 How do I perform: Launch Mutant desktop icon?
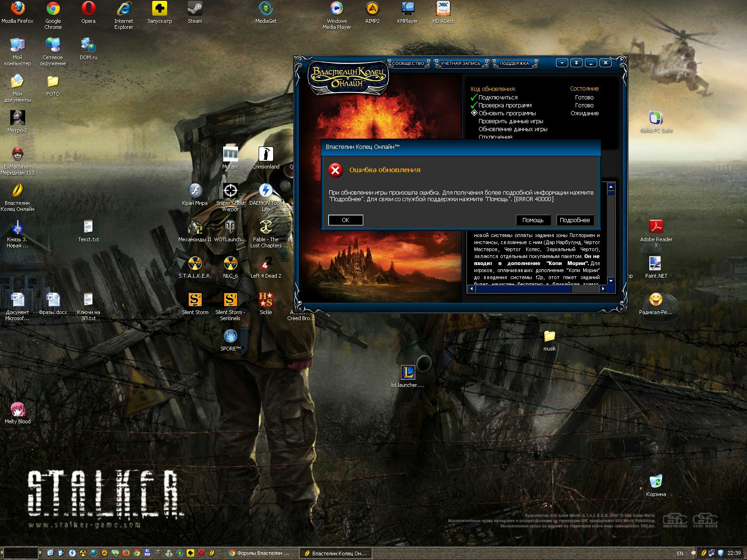230,158
